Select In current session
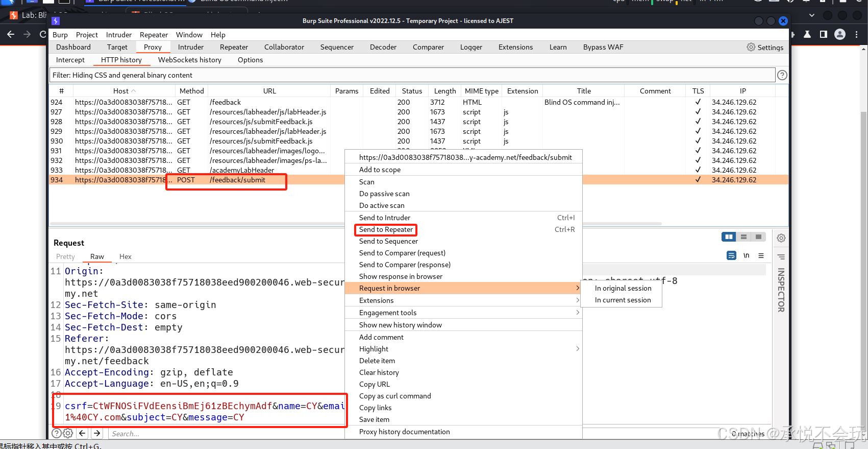Image resolution: width=868 pixels, height=449 pixels. click(x=623, y=300)
